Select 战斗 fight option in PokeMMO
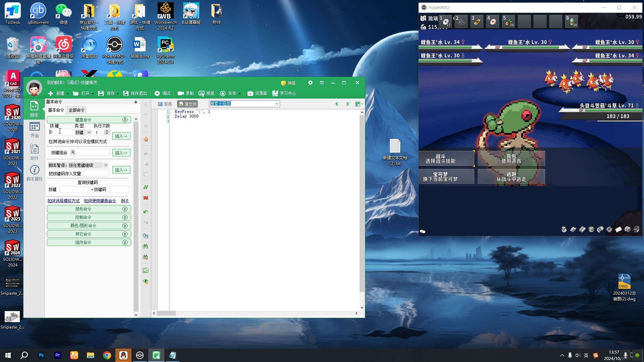 coord(446,159)
